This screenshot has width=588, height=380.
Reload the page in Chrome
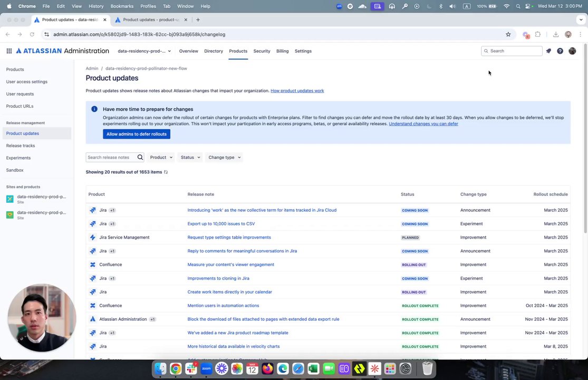coord(32,34)
